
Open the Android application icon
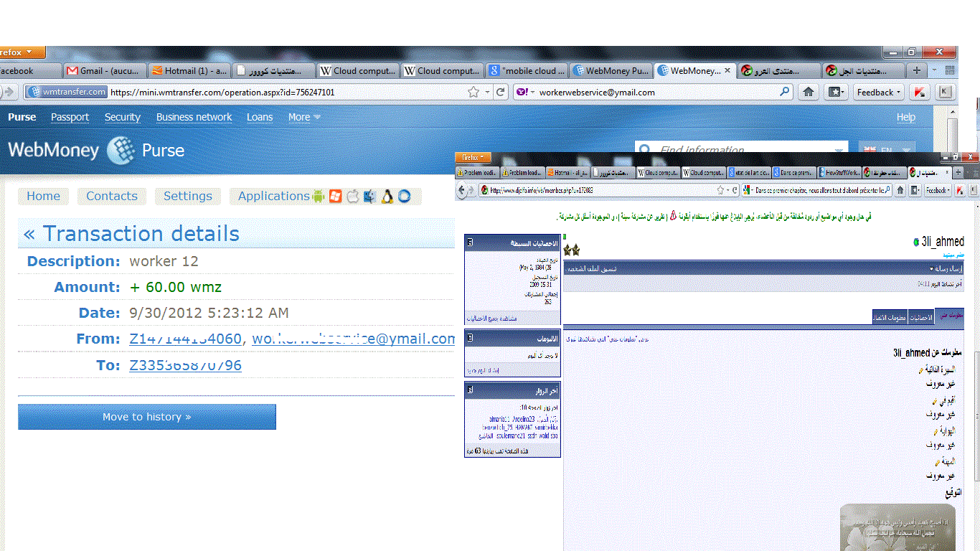pos(319,196)
